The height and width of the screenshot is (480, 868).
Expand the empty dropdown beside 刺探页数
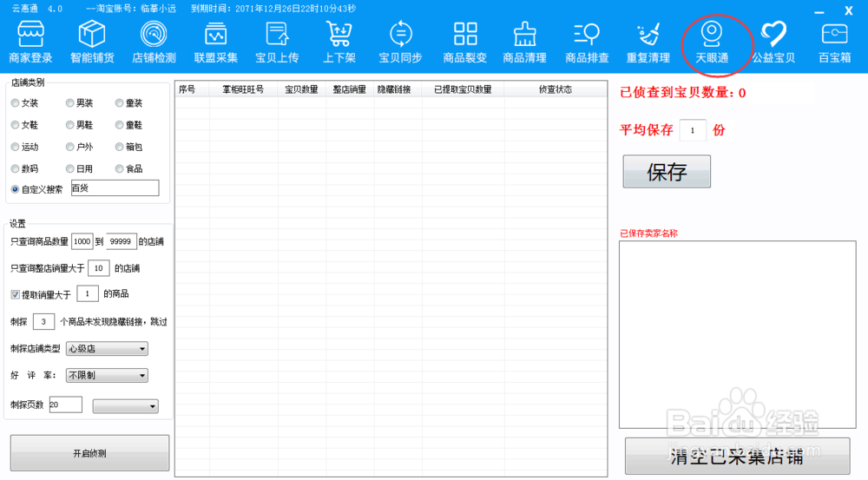(x=126, y=406)
